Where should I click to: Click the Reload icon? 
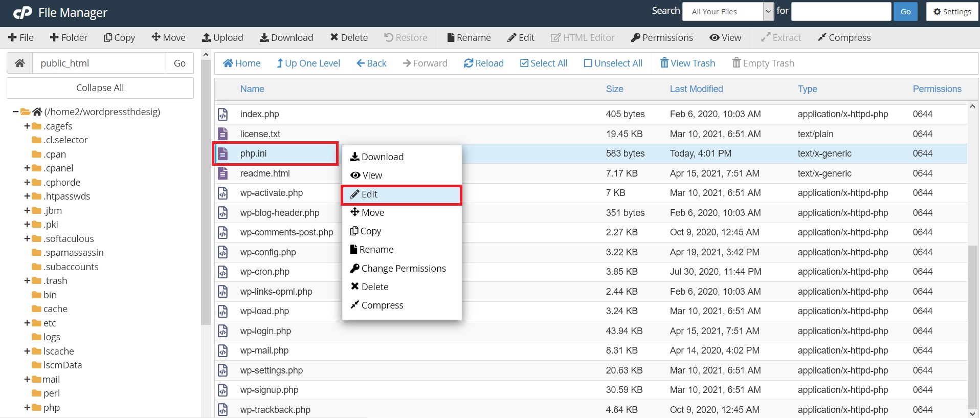coord(468,63)
